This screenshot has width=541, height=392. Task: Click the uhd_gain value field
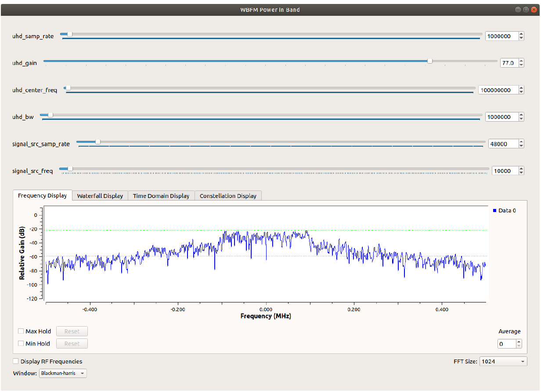[x=509, y=63]
